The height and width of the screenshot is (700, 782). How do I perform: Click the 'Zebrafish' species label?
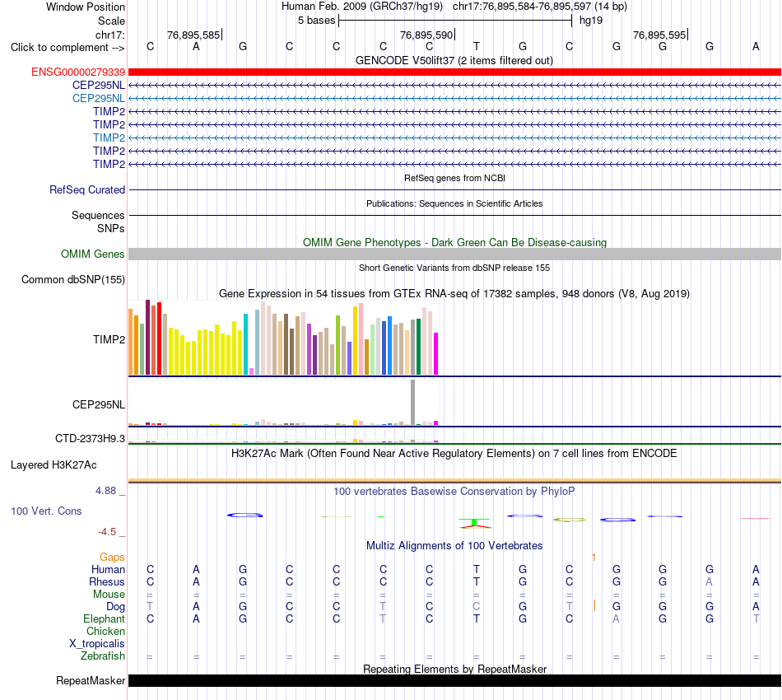[103, 656]
